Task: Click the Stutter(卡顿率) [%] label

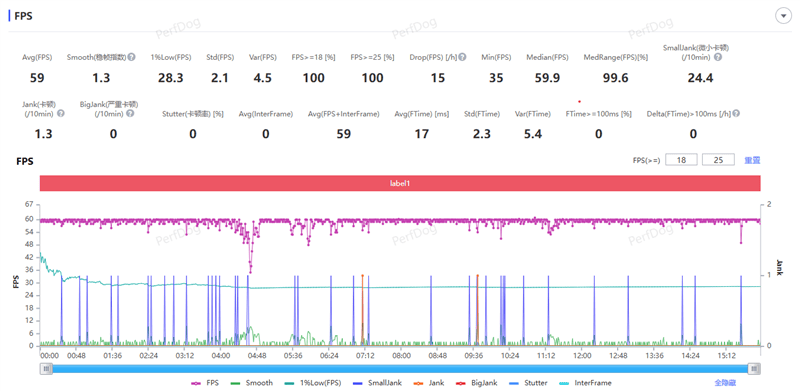Action: [x=192, y=114]
